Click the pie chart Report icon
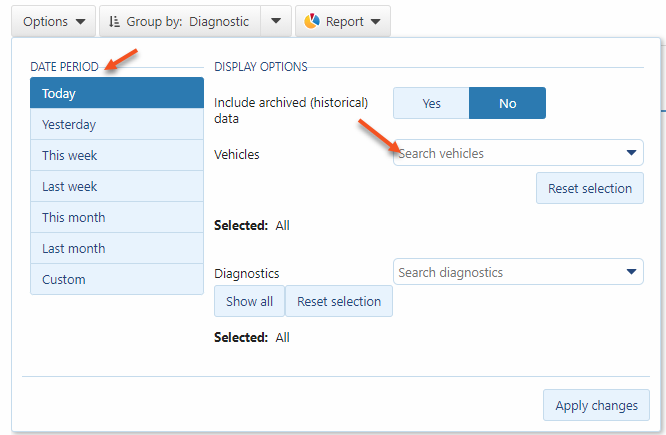Viewport: 666px width, 435px height. [312, 21]
